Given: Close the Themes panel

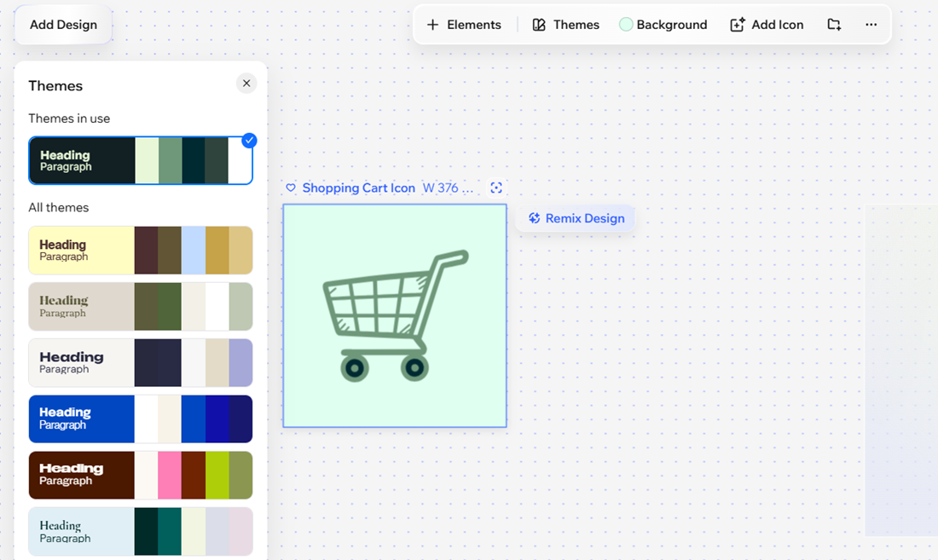Looking at the screenshot, I should (x=246, y=84).
